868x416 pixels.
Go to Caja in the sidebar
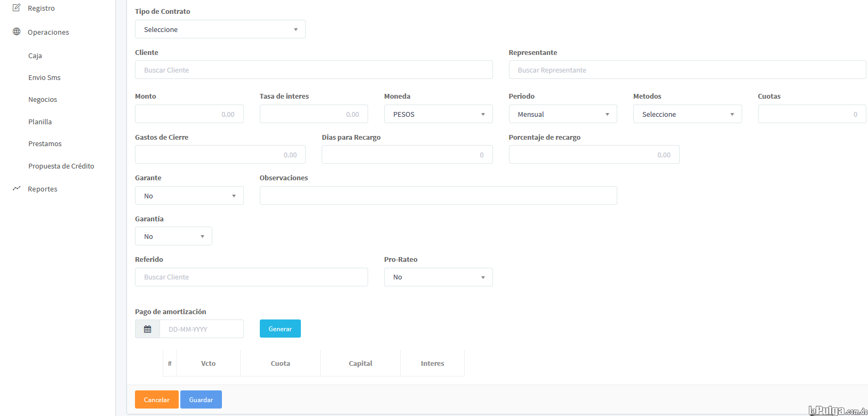pyautogui.click(x=35, y=56)
